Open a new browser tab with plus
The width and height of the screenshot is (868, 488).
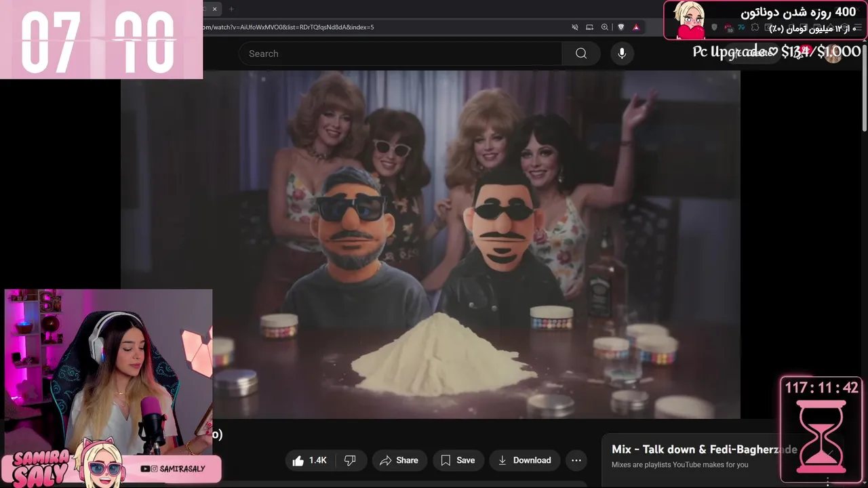[231, 9]
